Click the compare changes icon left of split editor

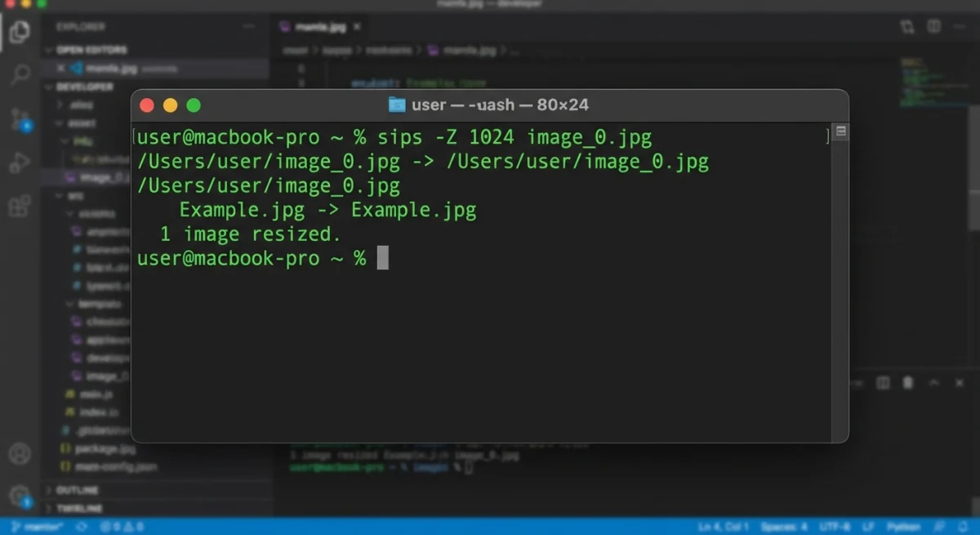coord(907,27)
